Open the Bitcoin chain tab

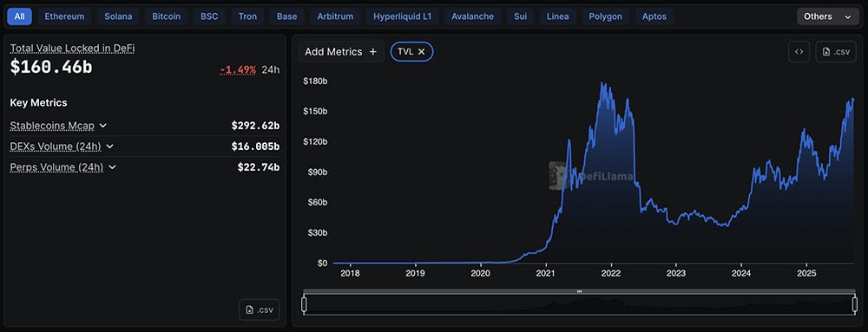click(x=167, y=16)
